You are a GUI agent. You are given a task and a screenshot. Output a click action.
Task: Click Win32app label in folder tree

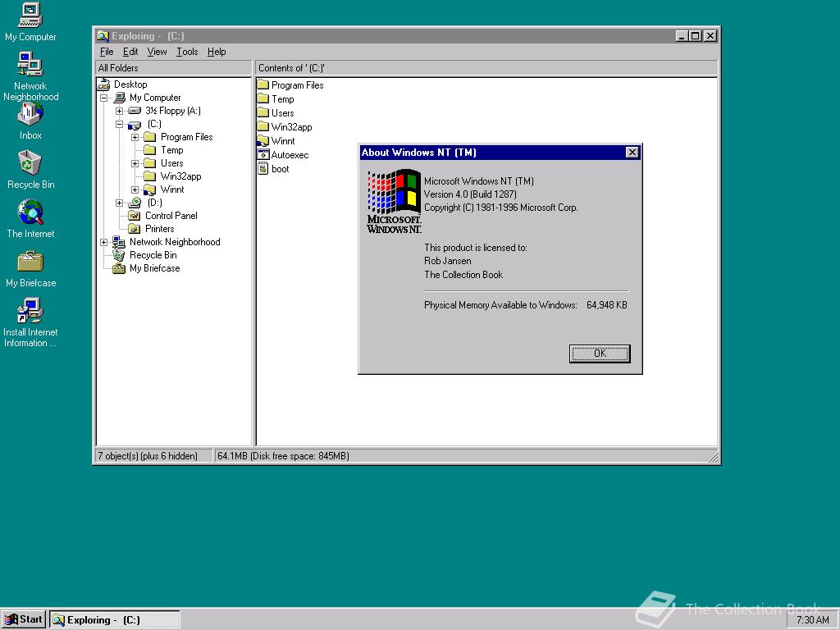(181, 176)
